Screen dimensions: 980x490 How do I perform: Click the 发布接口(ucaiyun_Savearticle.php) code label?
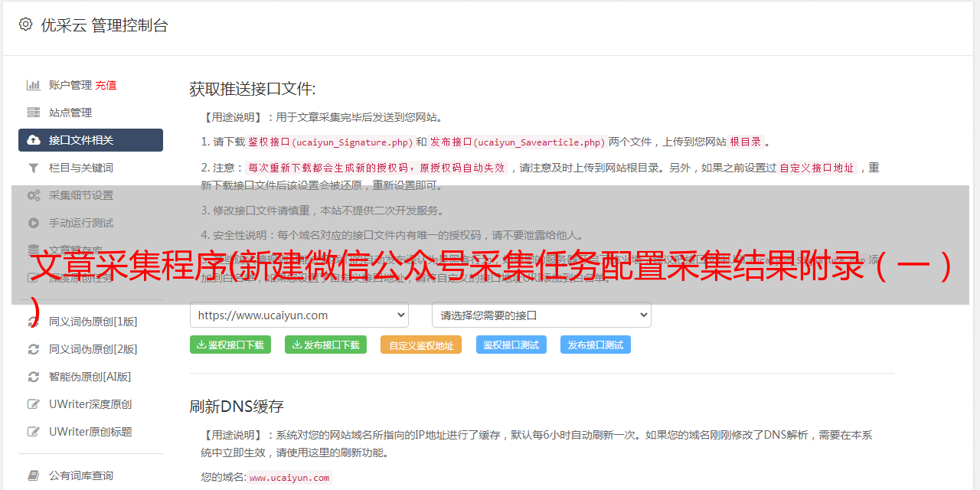[x=518, y=142]
